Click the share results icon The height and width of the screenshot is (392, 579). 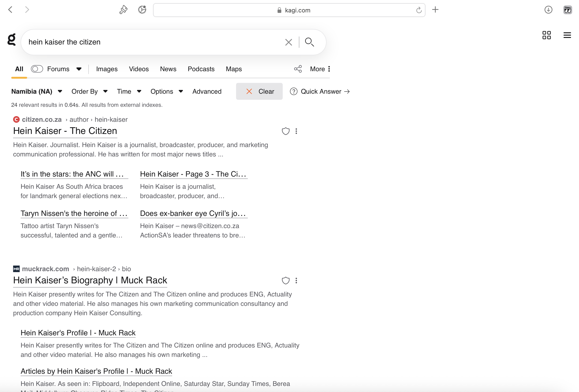tap(298, 69)
